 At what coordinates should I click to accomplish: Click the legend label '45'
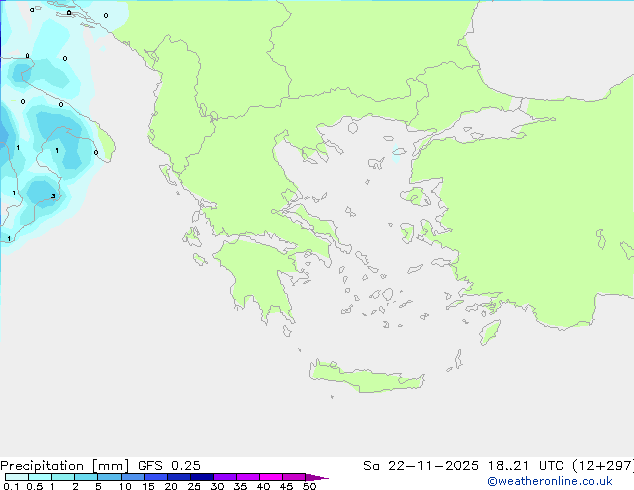coord(286,486)
